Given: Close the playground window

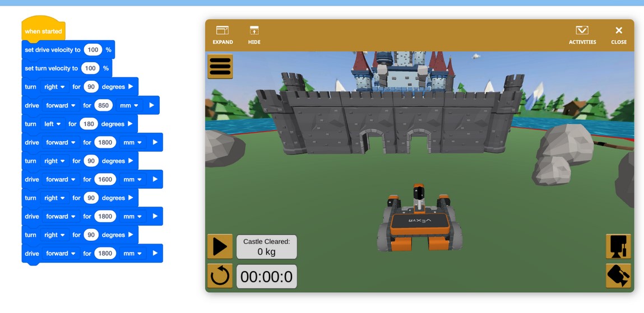Looking at the screenshot, I should coord(619,35).
